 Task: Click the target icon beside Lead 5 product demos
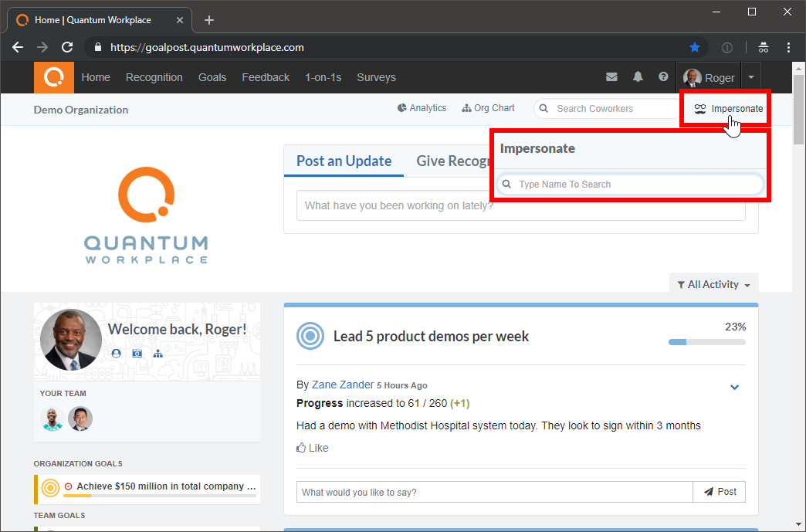[x=310, y=336]
